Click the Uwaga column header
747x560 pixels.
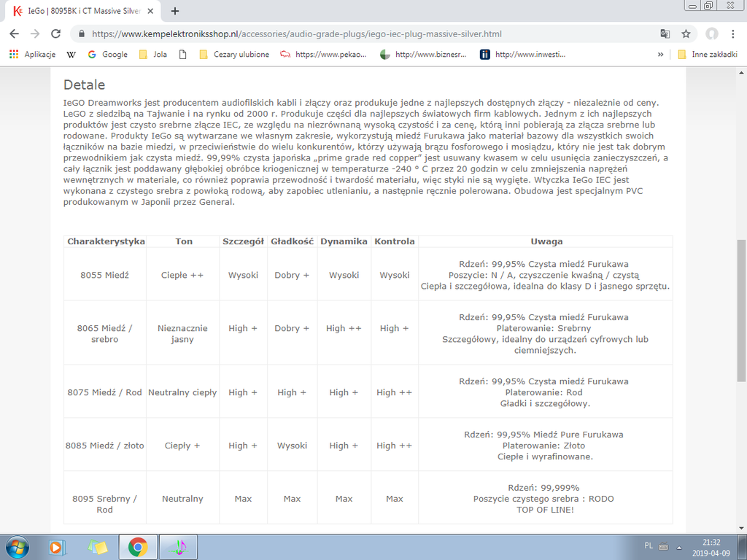point(546,241)
